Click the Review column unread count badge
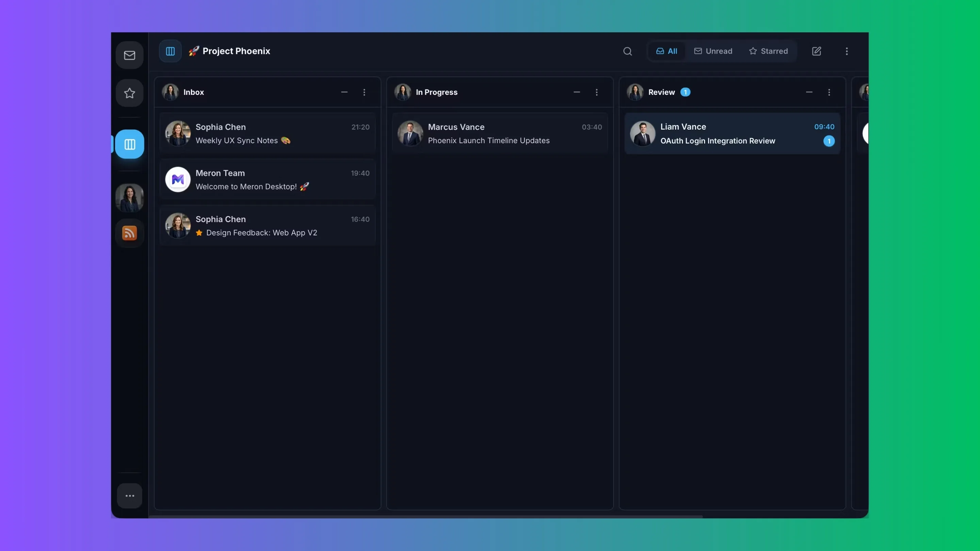980x551 pixels. coord(685,92)
